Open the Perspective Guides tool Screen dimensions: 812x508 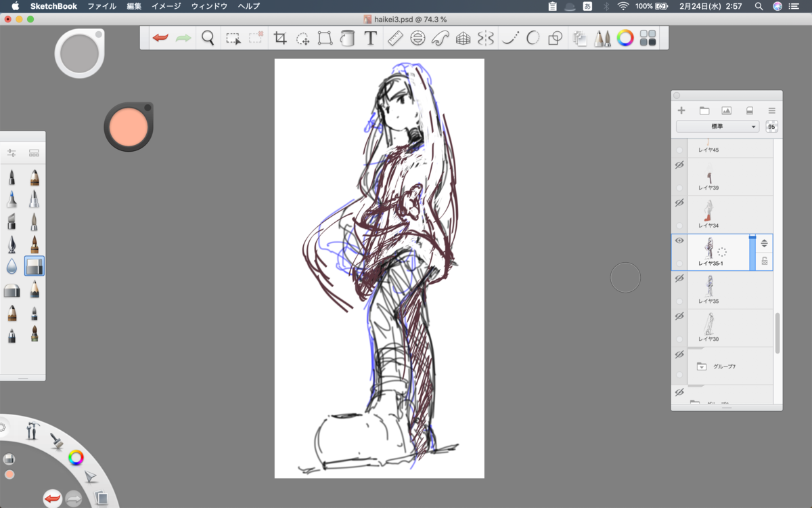pos(463,39)
